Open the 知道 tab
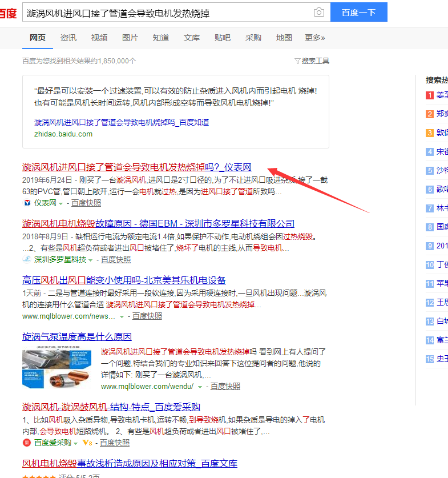This screenshot has height=478, width=448. (x=160, y=38)
